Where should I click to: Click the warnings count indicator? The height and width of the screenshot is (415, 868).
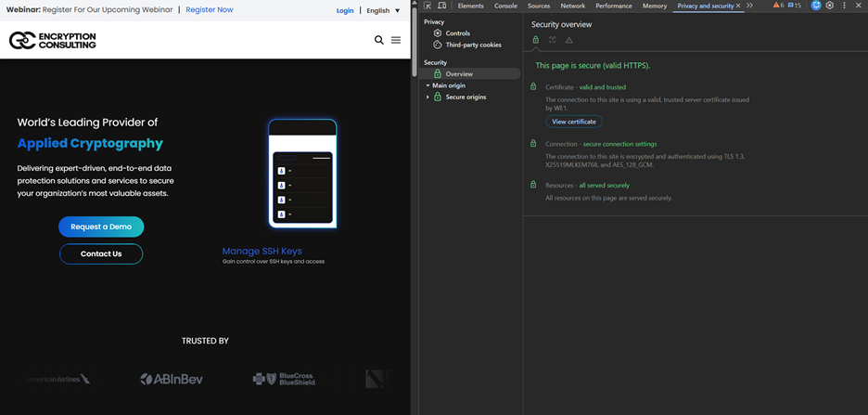coord(778,6)
